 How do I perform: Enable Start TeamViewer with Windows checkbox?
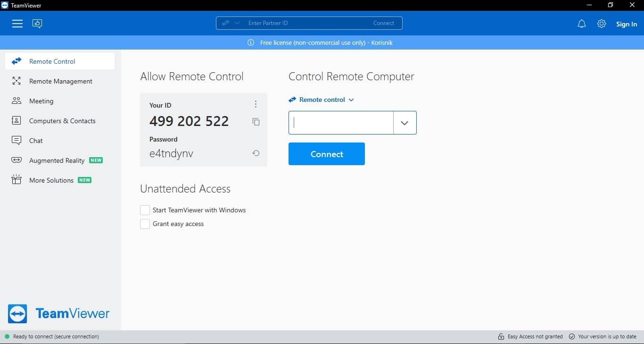click(x=145, y=210)
